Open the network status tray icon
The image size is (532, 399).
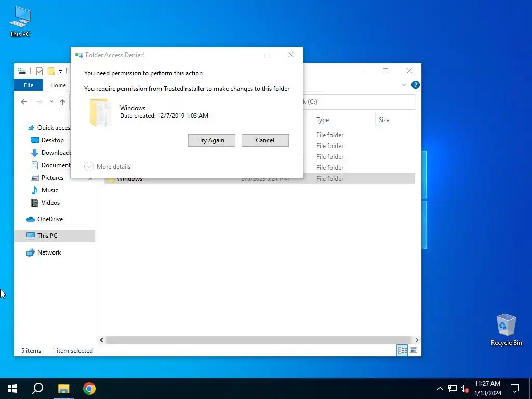point(453,389)
